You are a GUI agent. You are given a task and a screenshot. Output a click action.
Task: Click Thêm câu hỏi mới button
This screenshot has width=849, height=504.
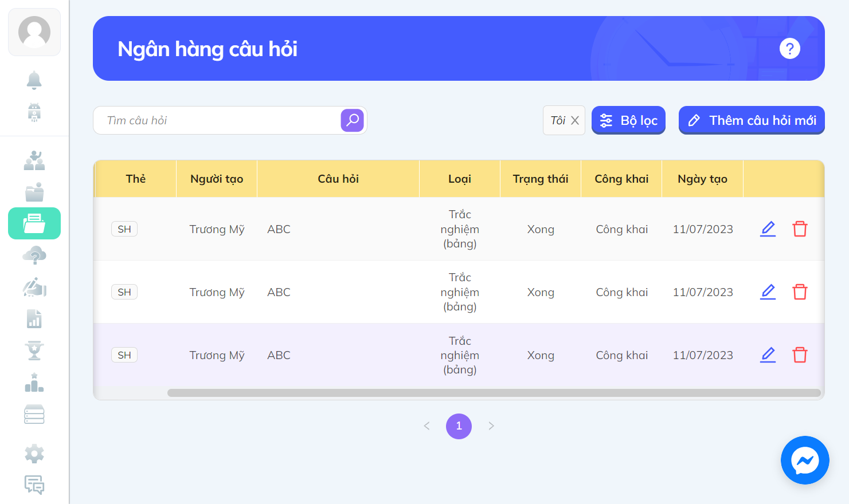point(752,120)
